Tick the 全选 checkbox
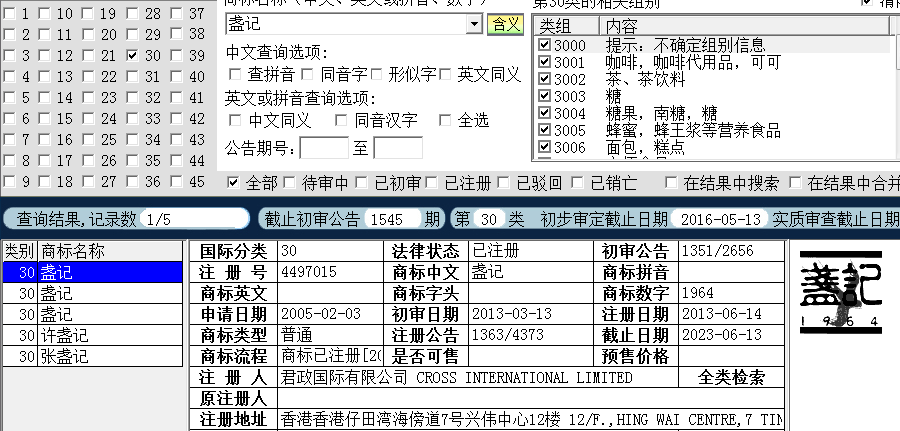This screenshot has width=900, height=431. (x=445, y=120)
